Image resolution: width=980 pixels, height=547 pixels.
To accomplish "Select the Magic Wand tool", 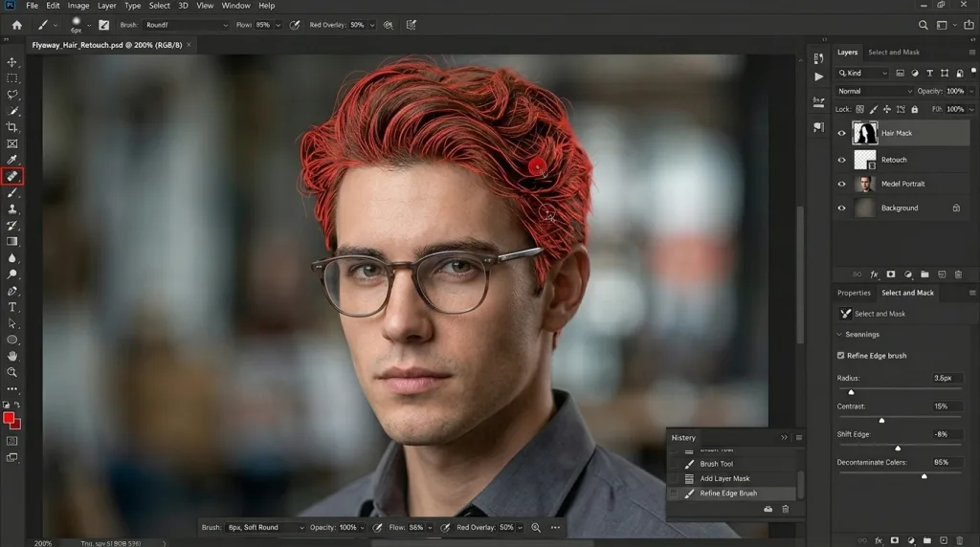I will 11,111.
